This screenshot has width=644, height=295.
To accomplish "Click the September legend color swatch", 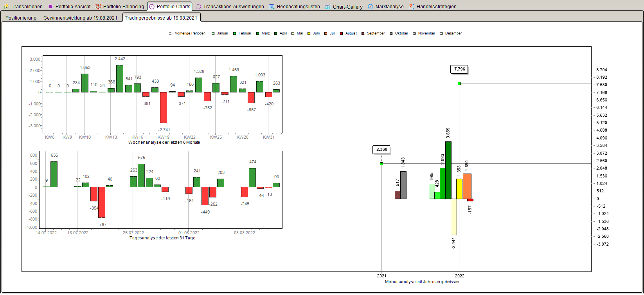I will pyautogui.click(x=363, y=34).
